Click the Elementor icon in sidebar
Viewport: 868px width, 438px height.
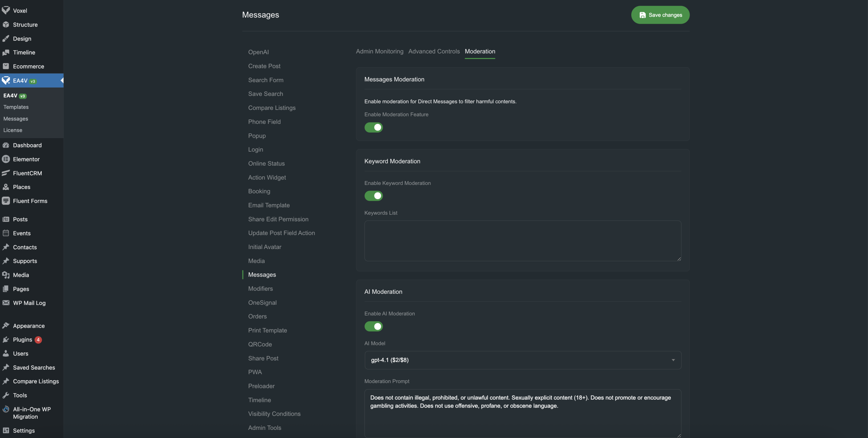coord(6,159)
